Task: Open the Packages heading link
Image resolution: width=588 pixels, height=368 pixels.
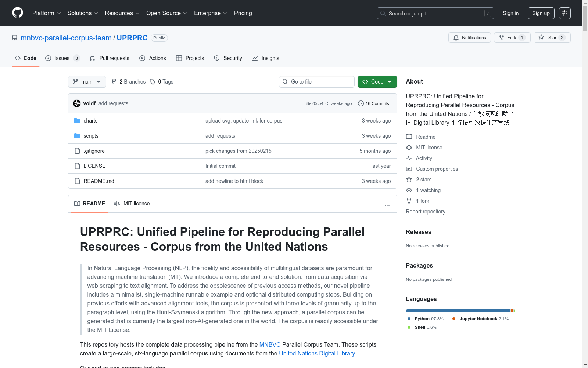Action: pyautogui.click(x=419, y=265)
